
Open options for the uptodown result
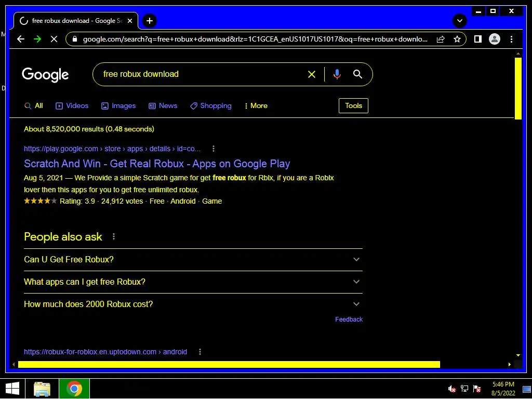[x=200, y=352]
